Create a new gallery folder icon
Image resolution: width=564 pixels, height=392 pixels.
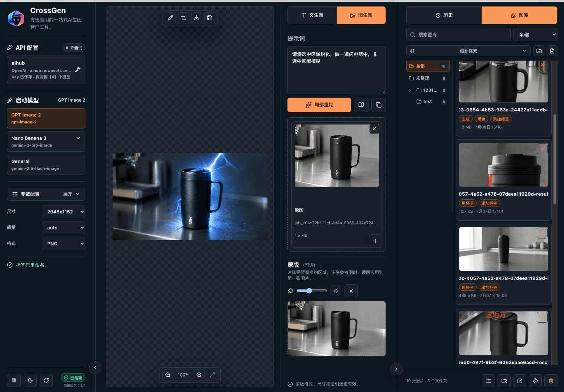tap(539, 51)
